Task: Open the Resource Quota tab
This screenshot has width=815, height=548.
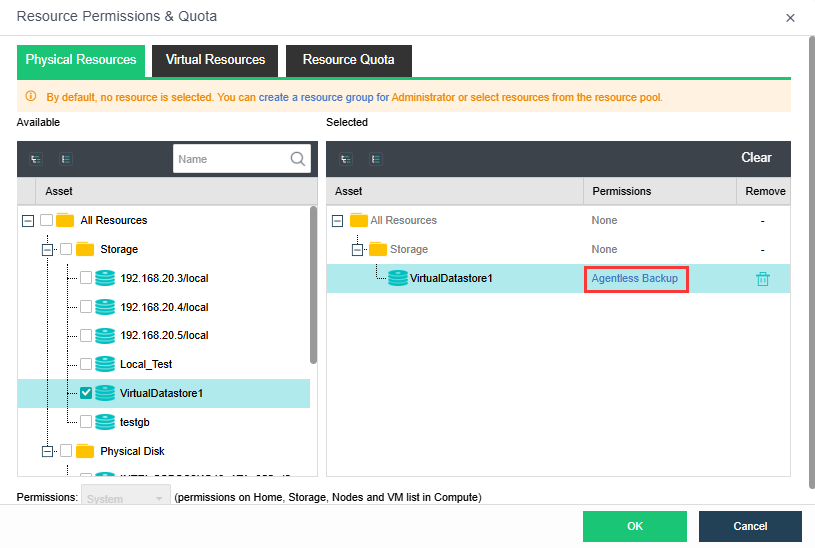Action: [x=348, y=60]
